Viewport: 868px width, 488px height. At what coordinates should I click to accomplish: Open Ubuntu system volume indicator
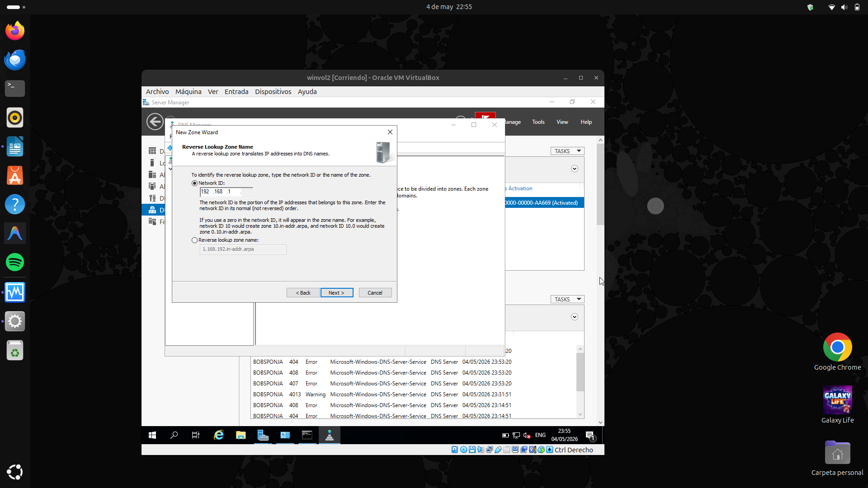[x=844, y=7]
